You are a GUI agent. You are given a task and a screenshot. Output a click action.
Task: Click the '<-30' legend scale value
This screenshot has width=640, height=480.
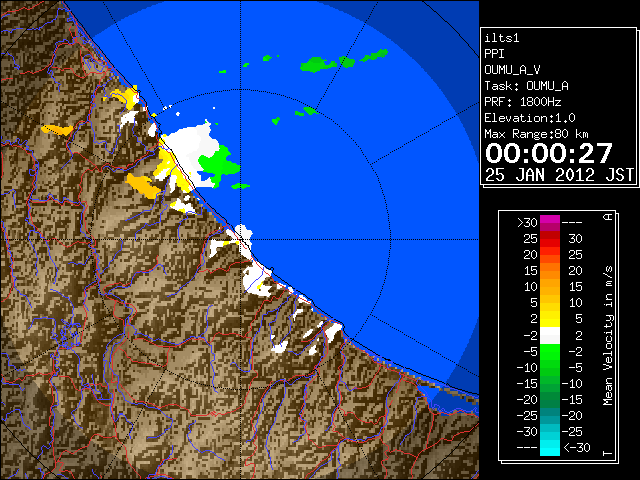pyautogui.click(x=577, y=448)
